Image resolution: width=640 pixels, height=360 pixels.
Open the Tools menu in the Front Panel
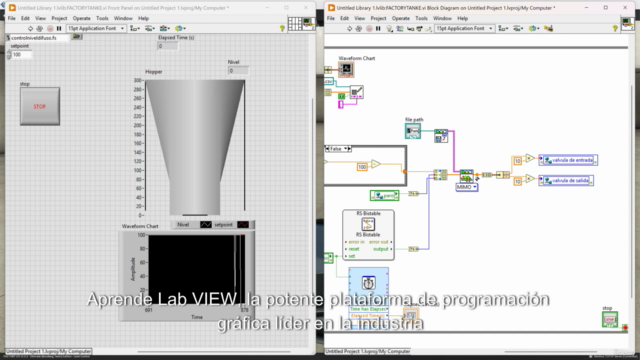pyautogui.click(x=102, y=18)
